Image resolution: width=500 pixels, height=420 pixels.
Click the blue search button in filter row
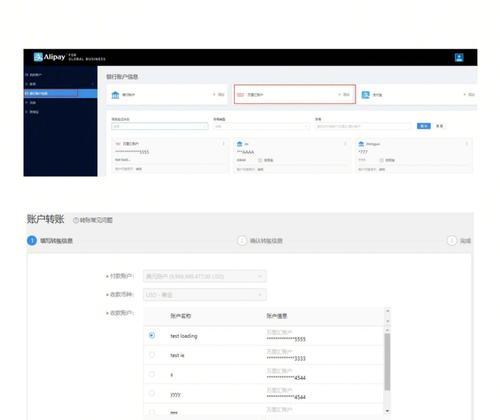424,126
